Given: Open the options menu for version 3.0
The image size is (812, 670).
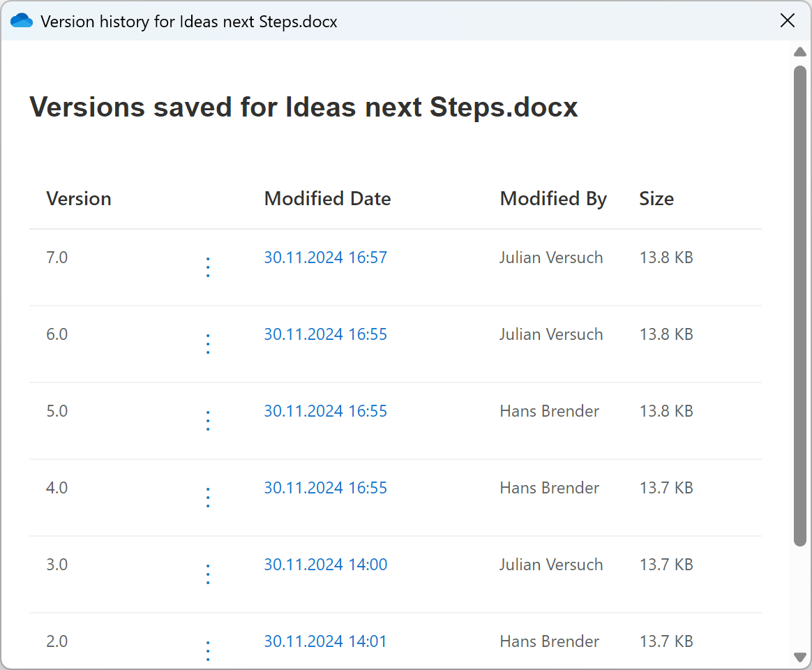Looking at the screenshot, I should click(208, 574).
